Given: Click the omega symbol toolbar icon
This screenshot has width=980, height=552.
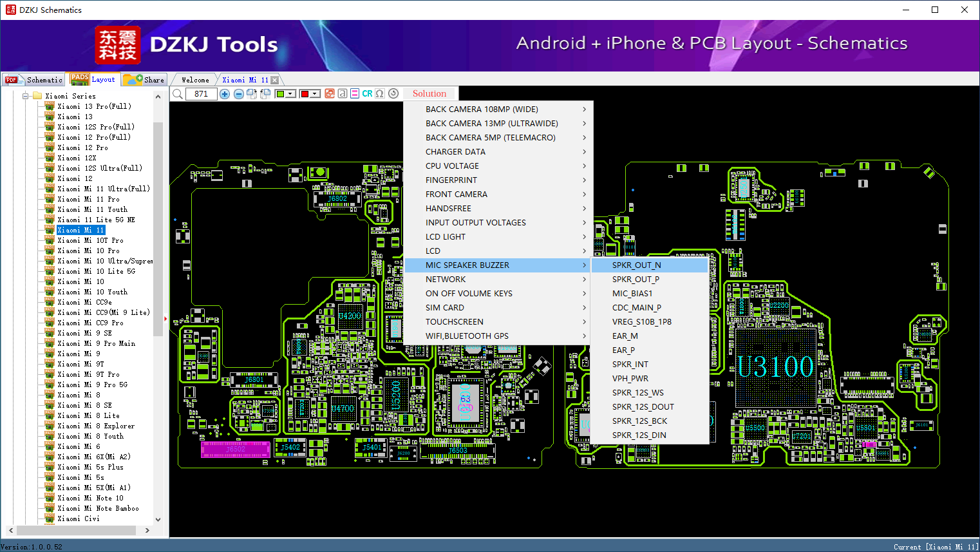Looking at the screenshot, I should [380, 93].
